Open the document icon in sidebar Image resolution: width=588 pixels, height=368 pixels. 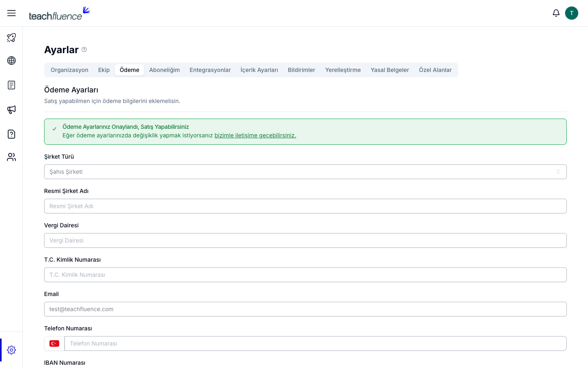point(11,85)
